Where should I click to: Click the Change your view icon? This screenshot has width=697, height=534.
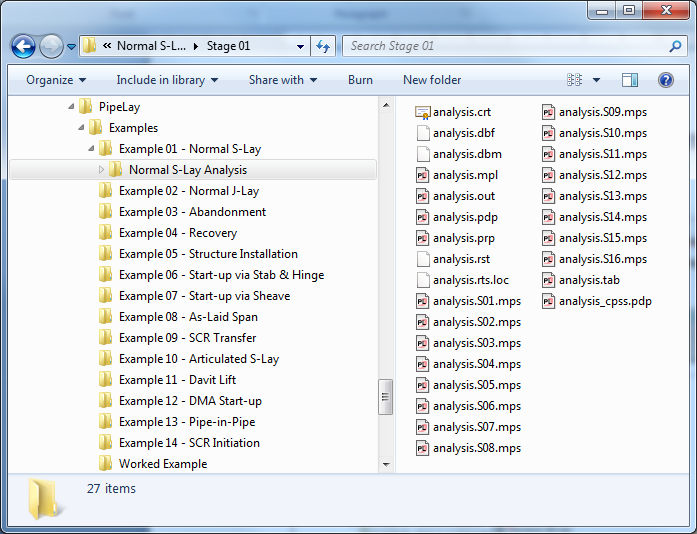575,80
